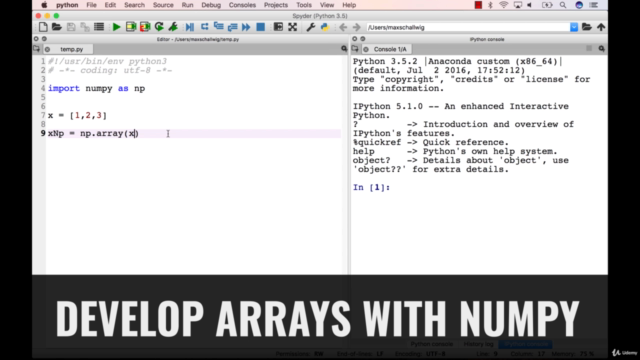Screen dimensions: 640x360
Task: Open the Apple menu
Action: 44,5
